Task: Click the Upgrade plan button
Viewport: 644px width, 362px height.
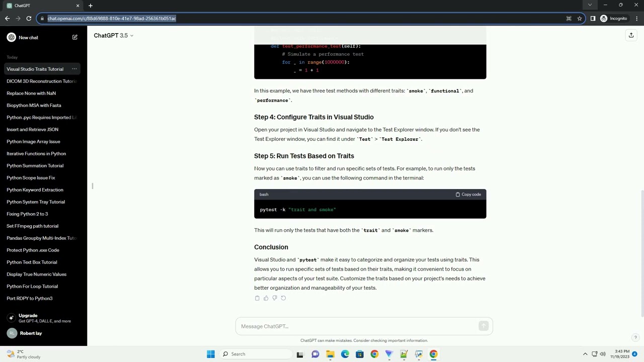Action: (43, 318)
